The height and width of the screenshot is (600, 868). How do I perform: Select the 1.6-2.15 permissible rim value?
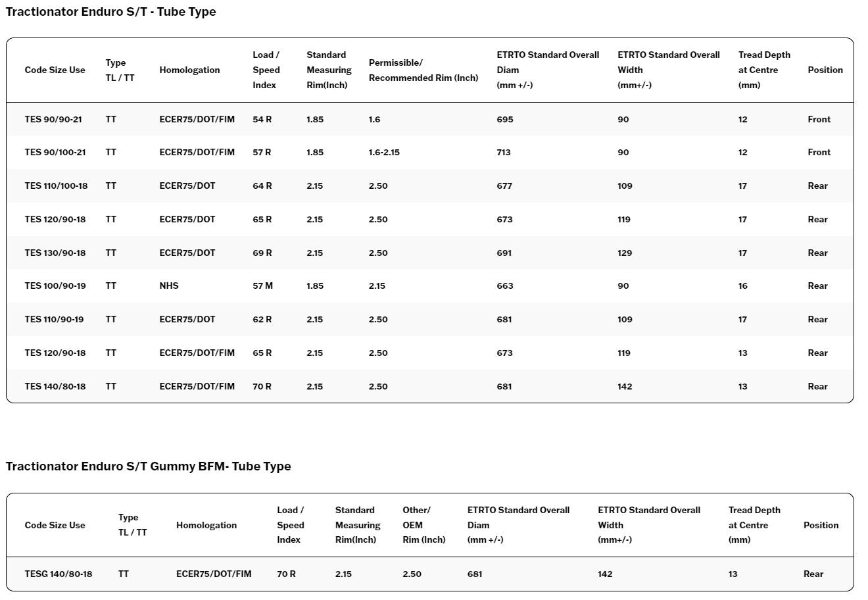pos(384,153)
